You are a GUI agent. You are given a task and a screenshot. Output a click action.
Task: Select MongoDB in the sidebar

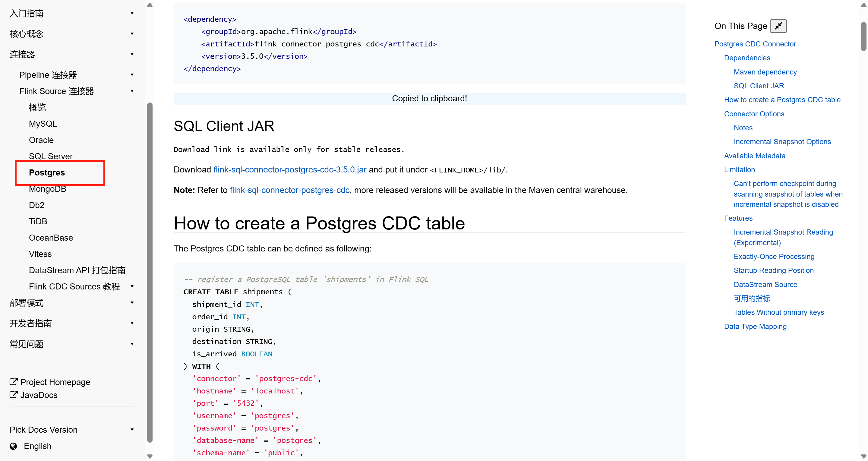point(48,189)
